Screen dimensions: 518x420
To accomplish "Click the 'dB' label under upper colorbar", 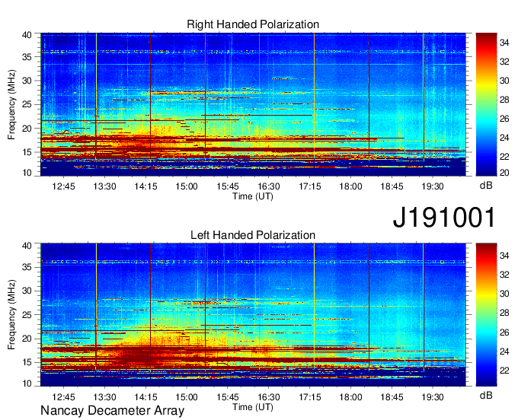I will (486, 186).
